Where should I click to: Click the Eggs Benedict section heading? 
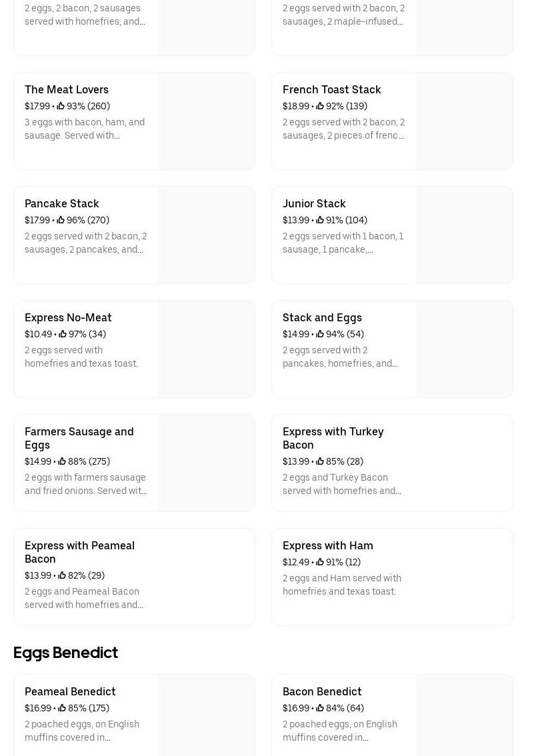coord(65,653)
